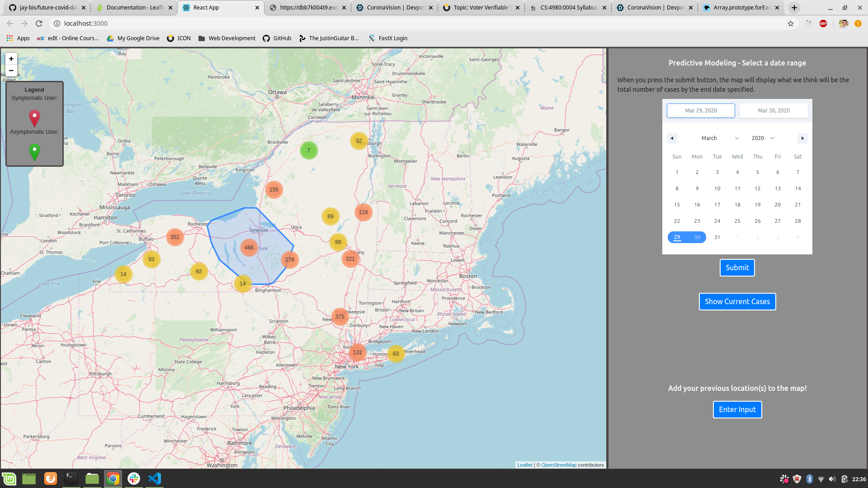Reload the page with browser refresh icon
Viewport: 868px width, 488px height.
point(39,23)
